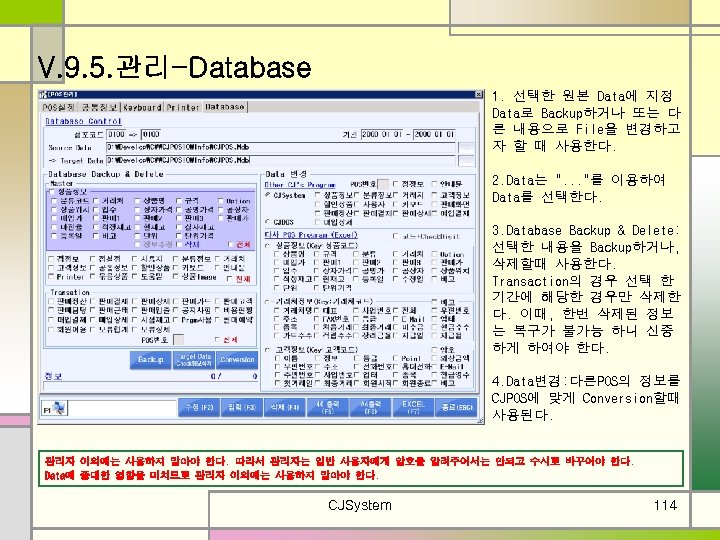Check 등급 in 고객정보 group
The image size is (720, 540).
356,358
